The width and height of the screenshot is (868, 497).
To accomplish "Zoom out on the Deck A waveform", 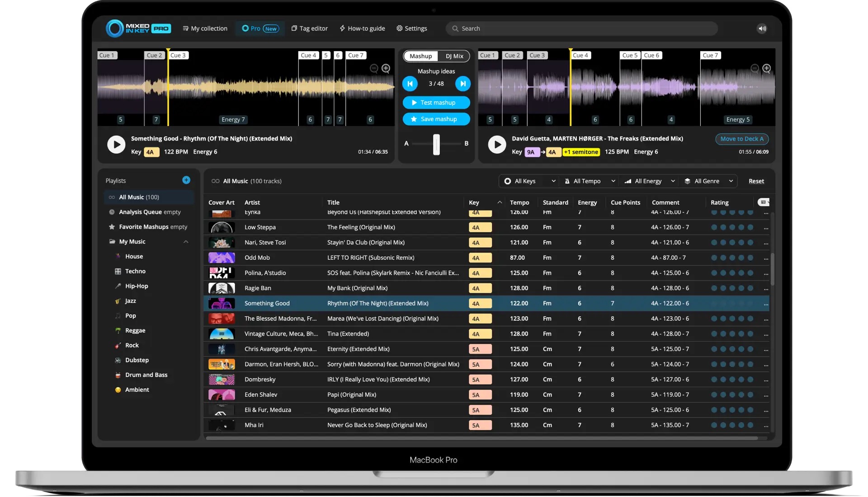I will [374, 68].
